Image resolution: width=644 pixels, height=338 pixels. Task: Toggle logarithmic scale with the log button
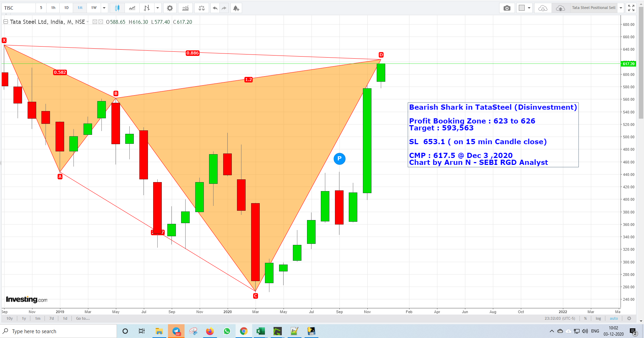click(598, 318)
